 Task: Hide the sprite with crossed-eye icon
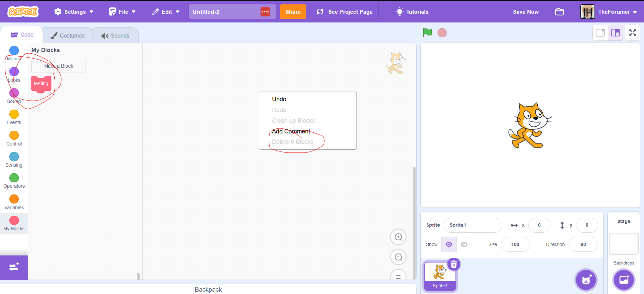point(464,244)
